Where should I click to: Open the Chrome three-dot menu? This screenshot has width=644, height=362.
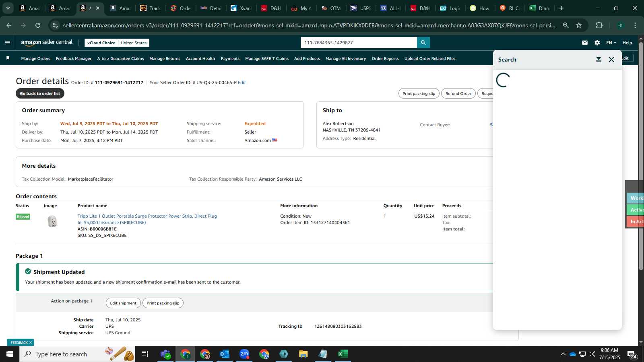point(635,25)
